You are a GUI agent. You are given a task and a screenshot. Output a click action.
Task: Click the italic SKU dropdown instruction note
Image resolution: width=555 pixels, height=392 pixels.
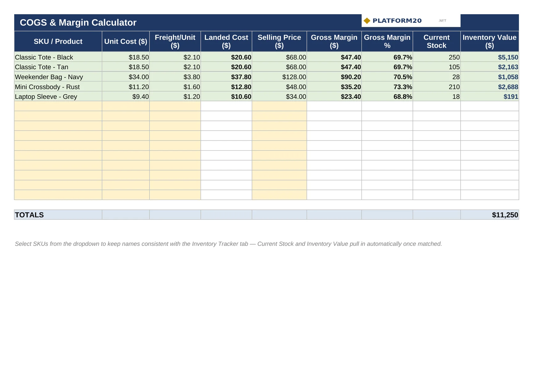point(228,244)
